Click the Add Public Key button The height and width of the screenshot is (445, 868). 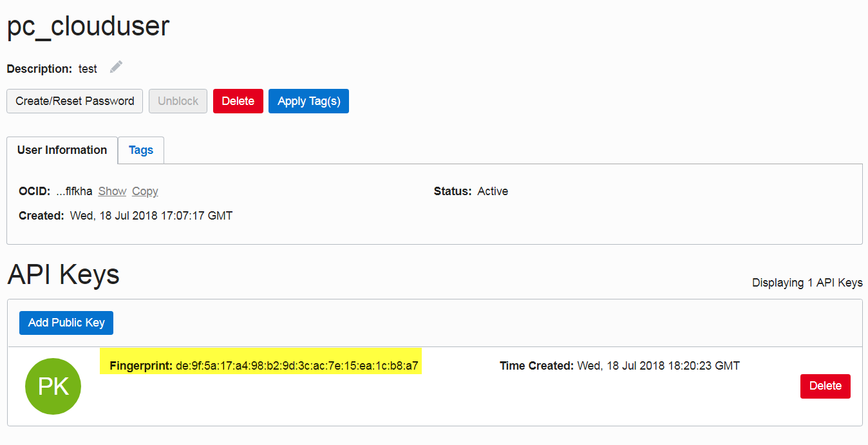pos(66,323)
